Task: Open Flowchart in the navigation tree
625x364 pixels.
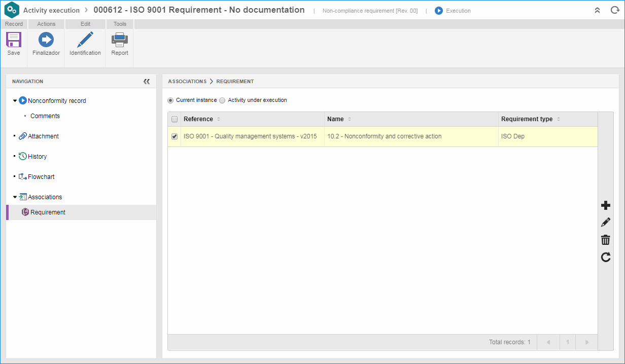Action: click(41, 177)
